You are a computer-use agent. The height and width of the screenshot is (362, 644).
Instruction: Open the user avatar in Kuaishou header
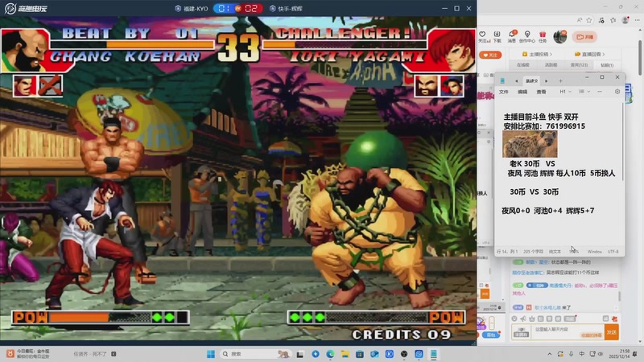pyautogui.click(x=559, y=37)
